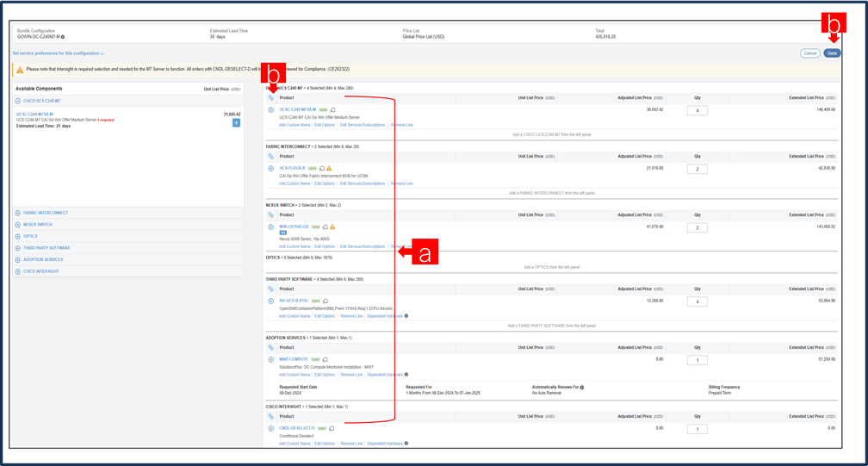The height and width of the screenshot is (466, 868).
Task: Click the Qty field for MINT-COMPUTE
Action: coord(697,360)
